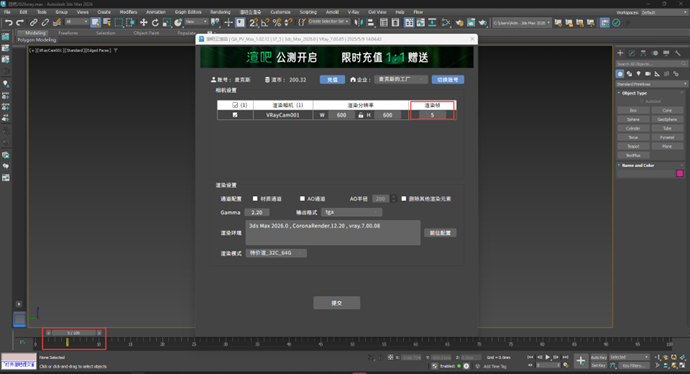Click the Redo arrow in main toolbar
690x374 pixels.
pyautogui.click(x=20, y=22)
